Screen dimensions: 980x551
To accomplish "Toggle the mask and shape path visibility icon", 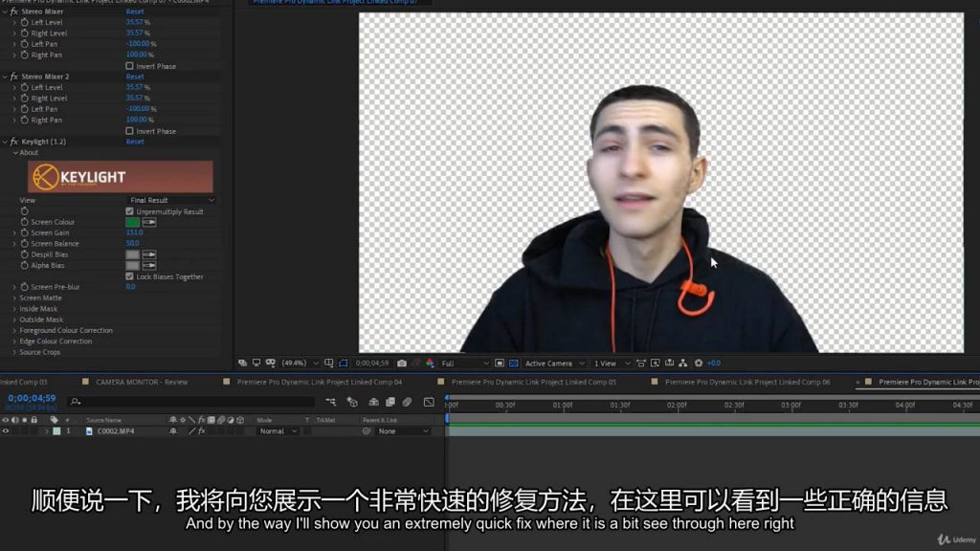I will click(x=344, y=363).
